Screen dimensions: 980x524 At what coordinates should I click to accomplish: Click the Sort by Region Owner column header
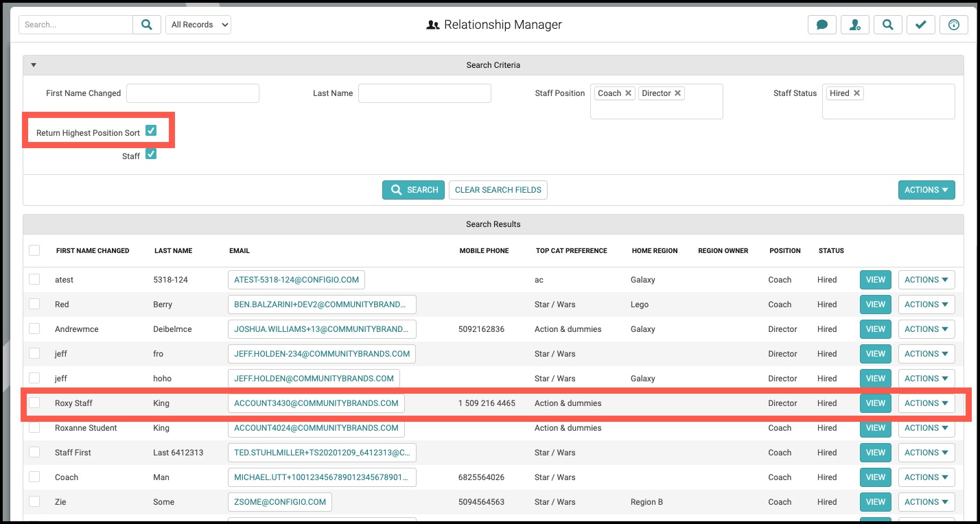click(723, 251)
